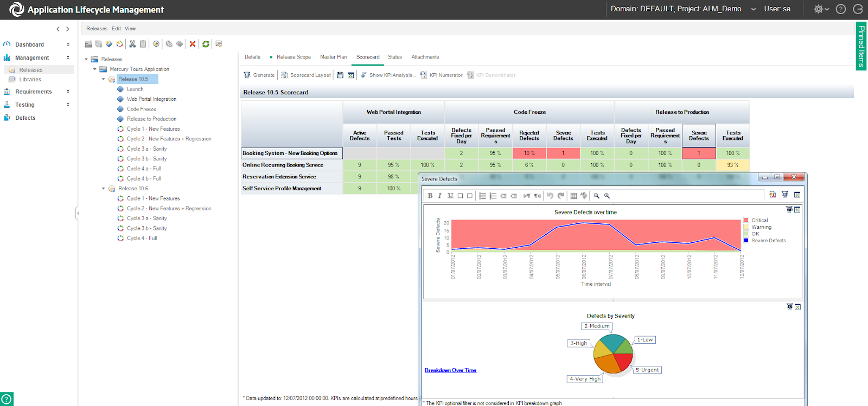Click the 5-Urgent label on pie chart
The image size is (868, 406).
pos(647,370)
